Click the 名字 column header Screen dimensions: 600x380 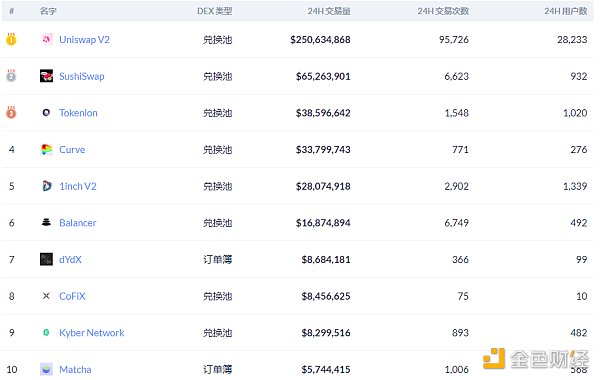(48, 11)
